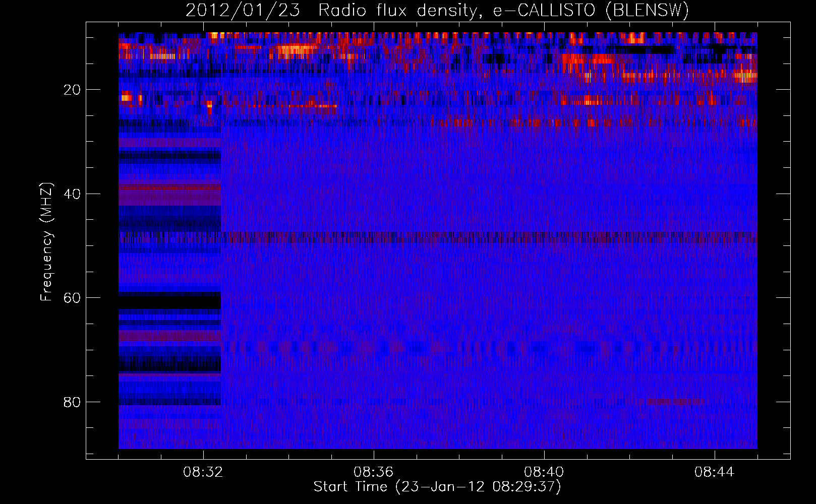Click the 08:36 time tick label
The height and width of the screenshot is (504, 816).
coord(374,472)
